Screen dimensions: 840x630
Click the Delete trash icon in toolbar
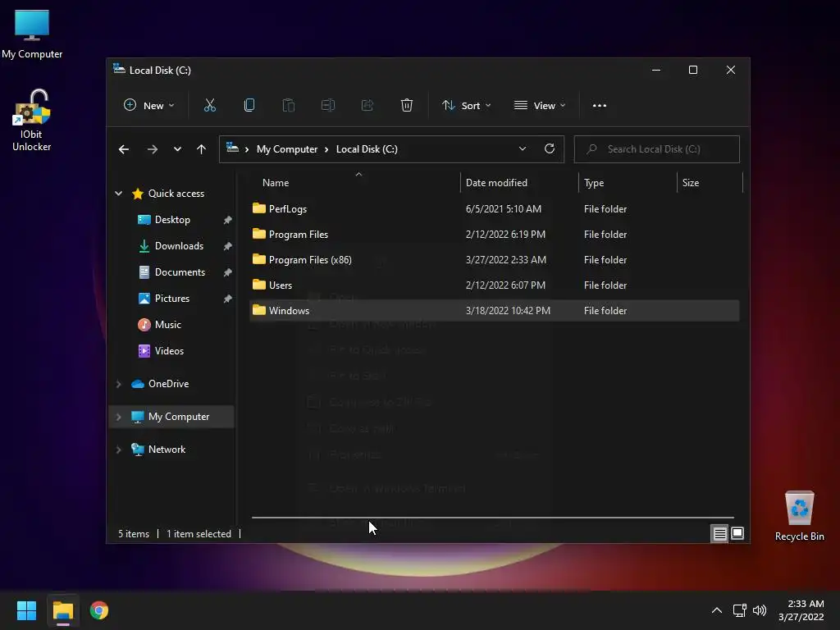coord(407,106)
